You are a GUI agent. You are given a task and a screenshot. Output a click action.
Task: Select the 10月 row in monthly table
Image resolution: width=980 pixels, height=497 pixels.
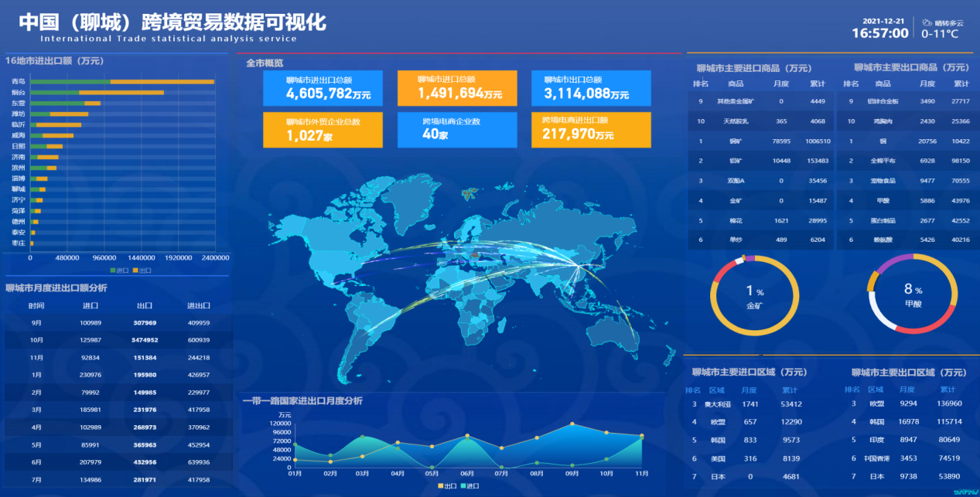tap(118, 340)
